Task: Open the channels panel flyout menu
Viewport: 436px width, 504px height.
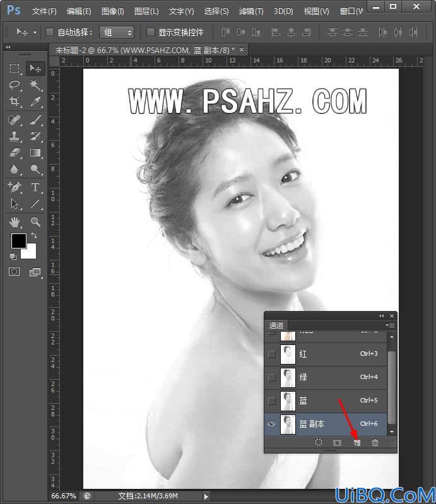Action: click(390, 325)
